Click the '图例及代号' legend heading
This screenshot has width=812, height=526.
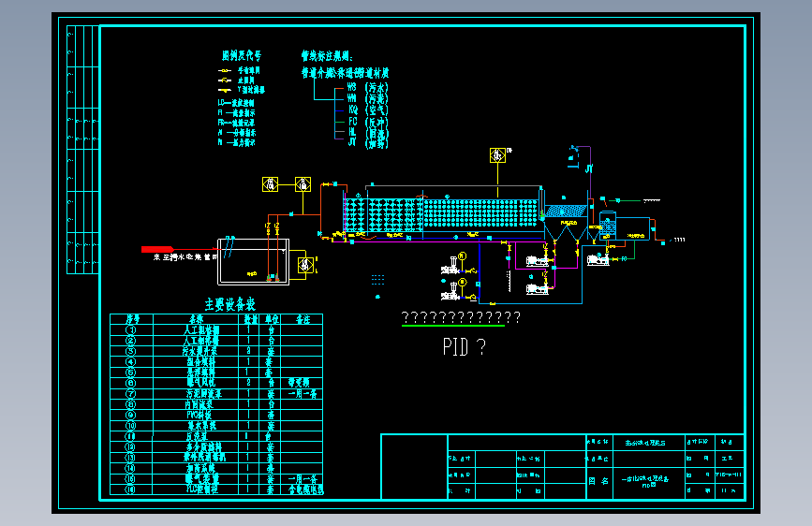(242, 56)
